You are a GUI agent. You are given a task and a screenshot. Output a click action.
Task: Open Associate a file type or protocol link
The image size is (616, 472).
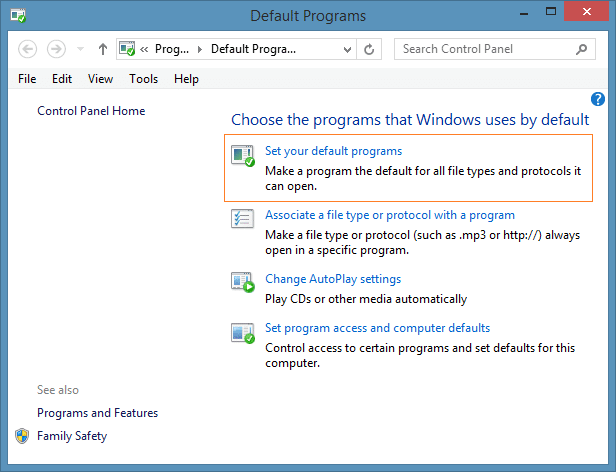click(390, 215)
